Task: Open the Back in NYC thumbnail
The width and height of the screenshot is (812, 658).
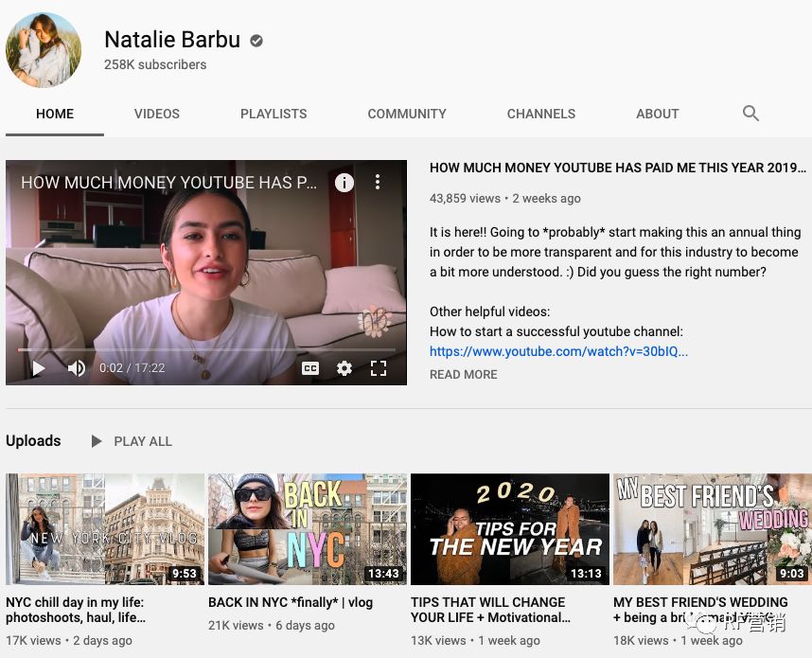Action: click(308, 529)
